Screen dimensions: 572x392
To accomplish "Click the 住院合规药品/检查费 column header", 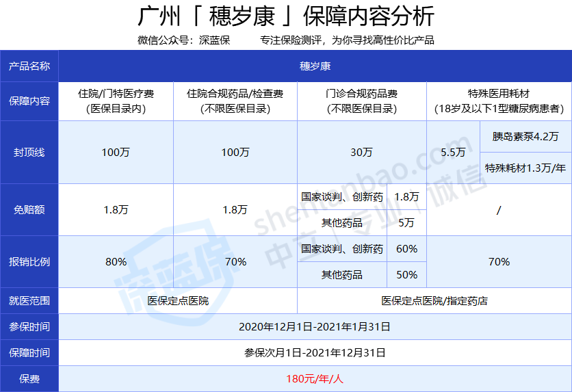I will tap(235, 101).
